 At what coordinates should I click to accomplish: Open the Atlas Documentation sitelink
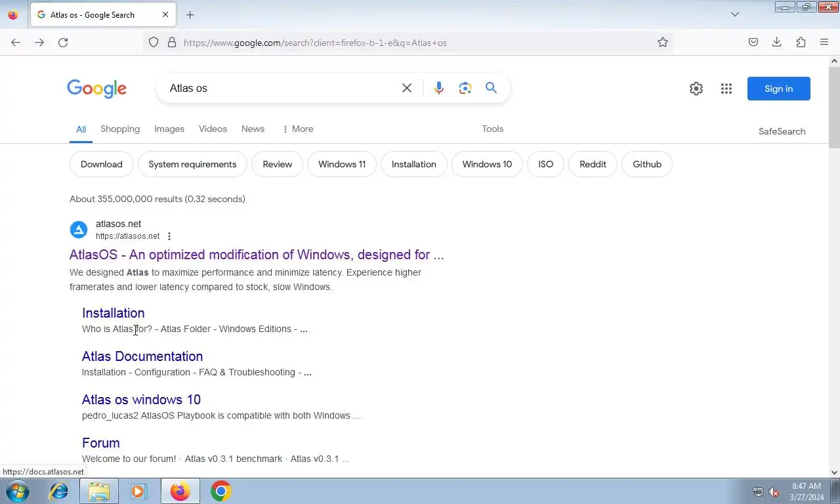pos(142,356)
